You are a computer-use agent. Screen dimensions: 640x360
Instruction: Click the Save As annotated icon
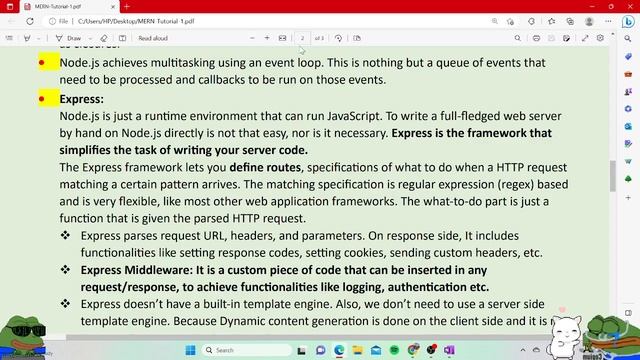[566, 38]
